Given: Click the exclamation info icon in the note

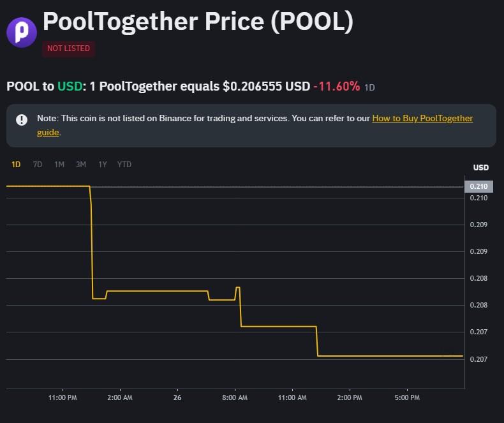Looking at the screenshot, I should coord(22,119).
